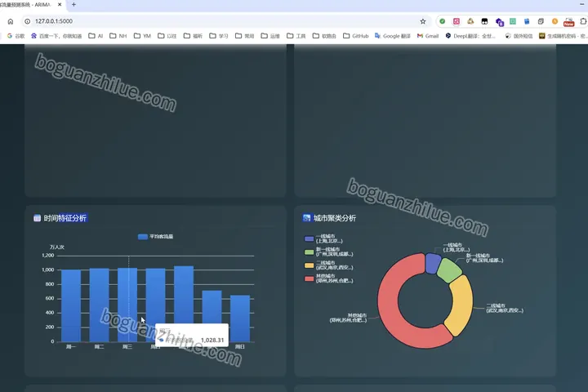This screenshot has height=392, width=588.
Task: Open the DeepL翻译 bookmark
Action: [x=470, y=36]
